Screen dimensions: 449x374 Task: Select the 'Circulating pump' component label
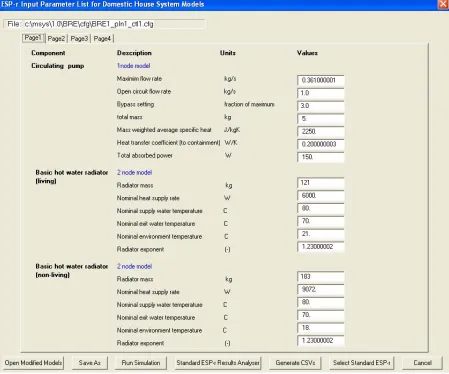58,66
